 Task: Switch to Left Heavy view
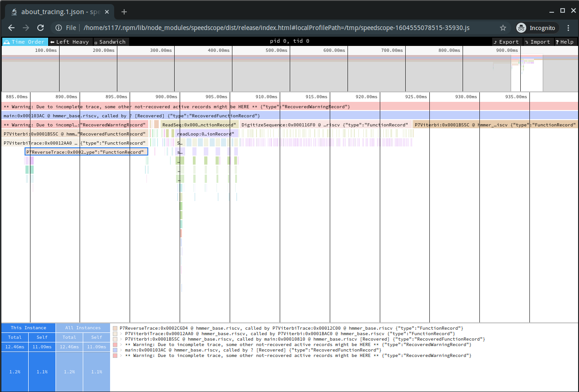(70, 42)
